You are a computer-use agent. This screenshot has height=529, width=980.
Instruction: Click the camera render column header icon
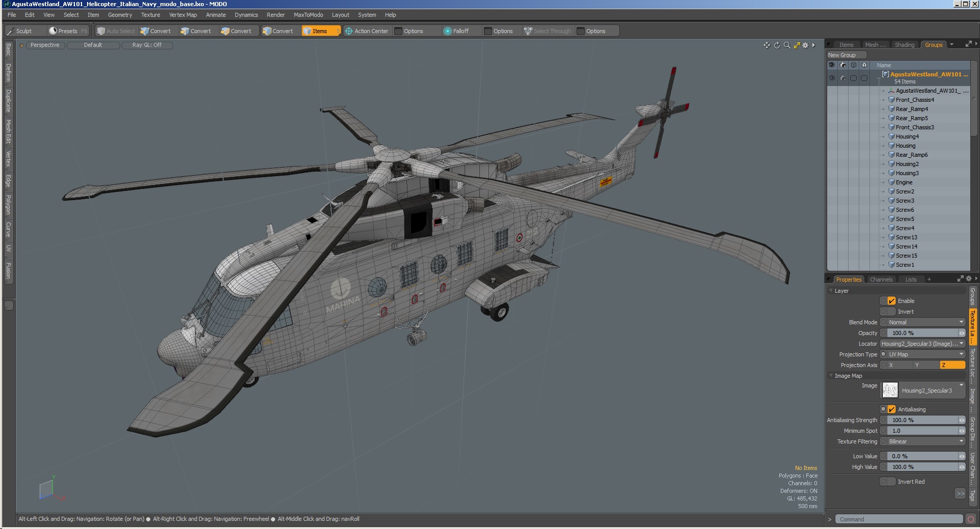tap(842, 65)
